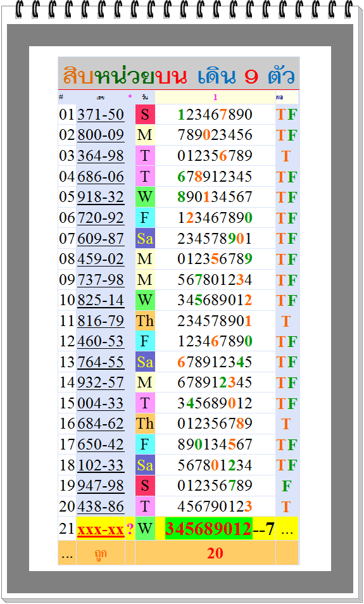This screenshot has width=364, height=604.
Task: Click the underlined number 371-50
Action: tap(101, 115)
